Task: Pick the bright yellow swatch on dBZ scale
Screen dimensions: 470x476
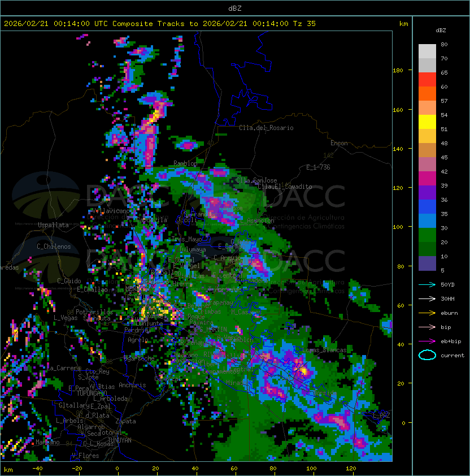Action: point(427,122)
